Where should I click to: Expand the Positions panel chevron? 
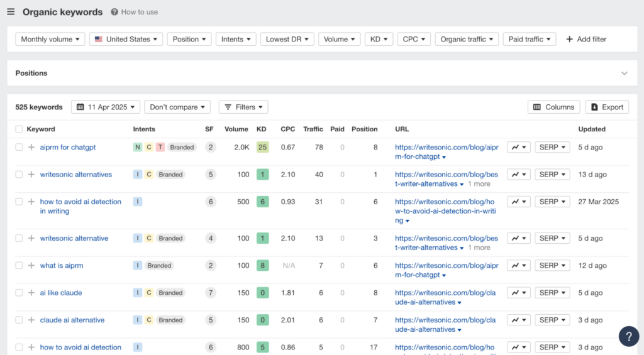625,74
